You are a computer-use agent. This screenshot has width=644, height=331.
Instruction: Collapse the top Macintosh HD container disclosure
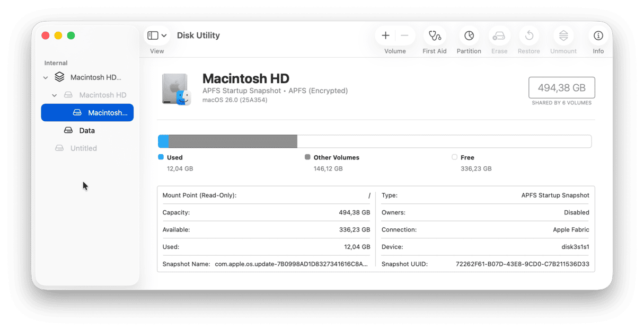pyautogui.click(x=45, y=77)
